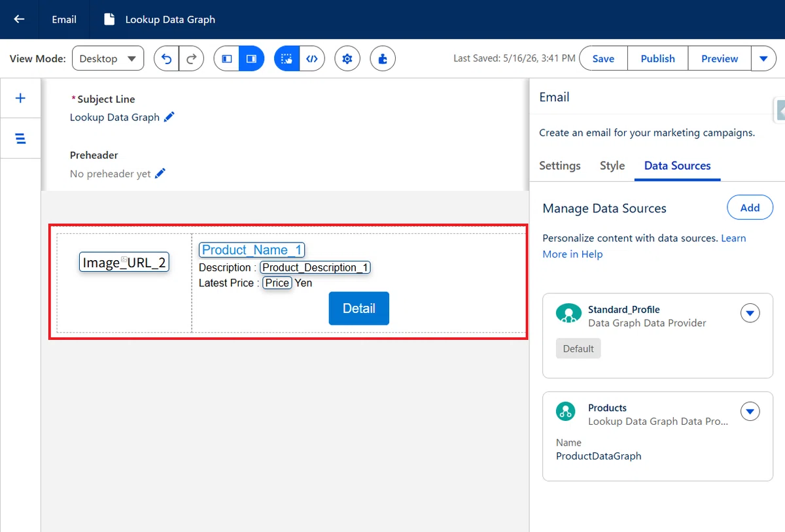
Task: Switch to visual select mode
Action: click(x=287, y=58)
